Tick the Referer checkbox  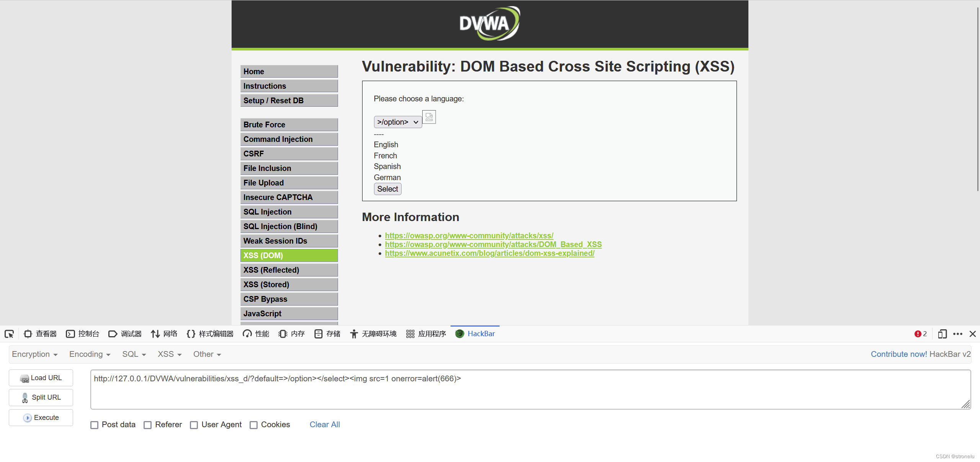pyautogui.click(x=148, y=425)
